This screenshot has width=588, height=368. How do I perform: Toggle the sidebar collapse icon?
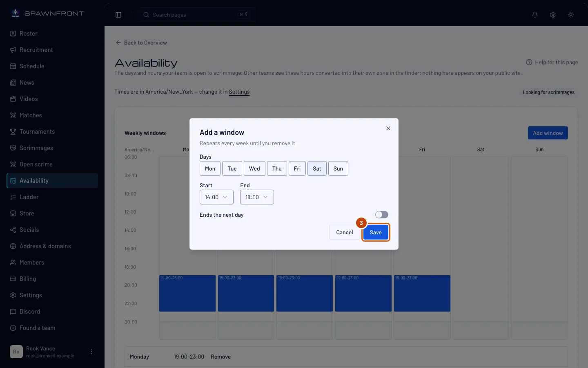118,15
